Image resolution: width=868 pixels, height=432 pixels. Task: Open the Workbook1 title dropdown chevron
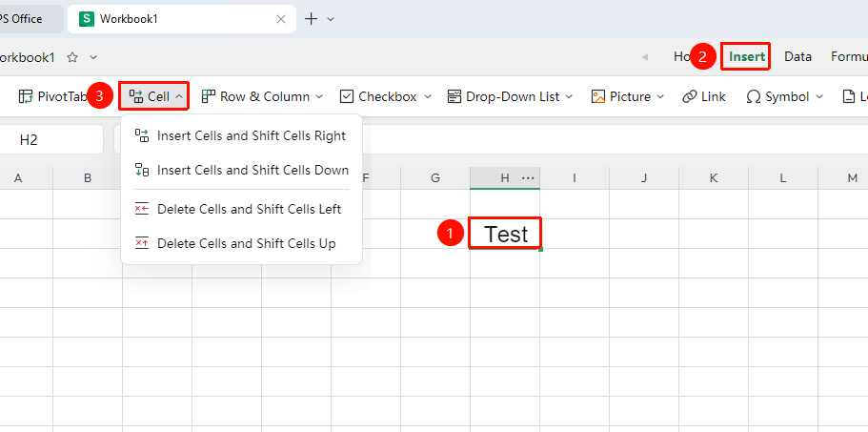[x=93, y=57]
